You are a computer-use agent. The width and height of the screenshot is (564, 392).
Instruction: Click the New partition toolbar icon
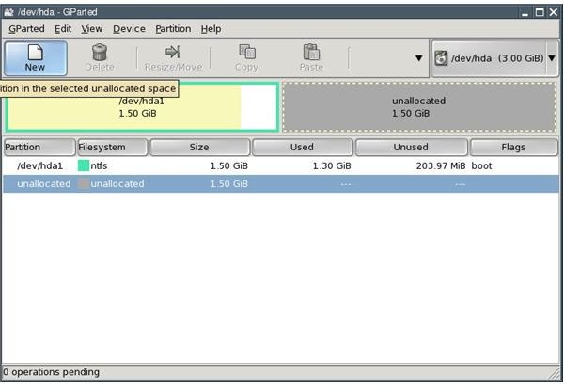pos(36,52)
